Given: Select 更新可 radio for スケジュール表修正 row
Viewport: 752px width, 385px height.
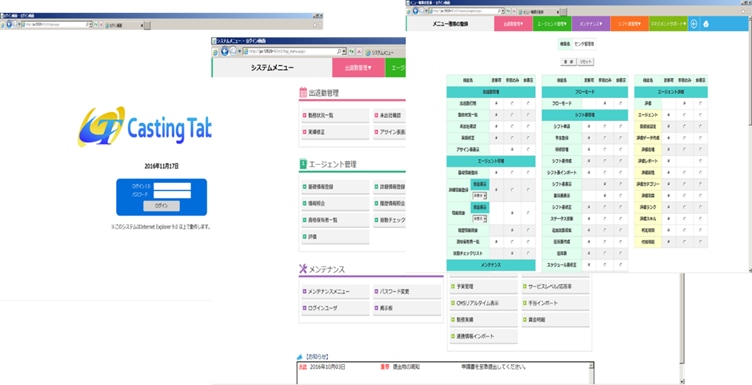Looking at the screenshot, I should [x=588, y=264].
